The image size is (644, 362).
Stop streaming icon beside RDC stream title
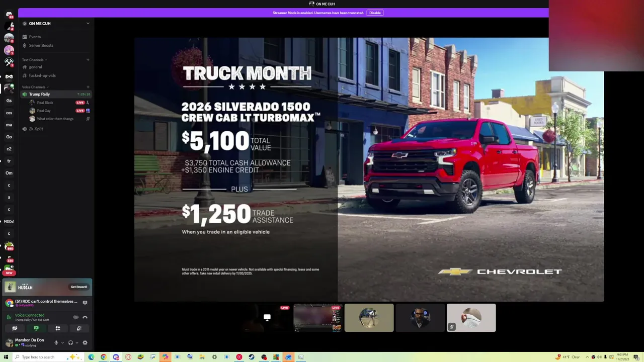85,303
